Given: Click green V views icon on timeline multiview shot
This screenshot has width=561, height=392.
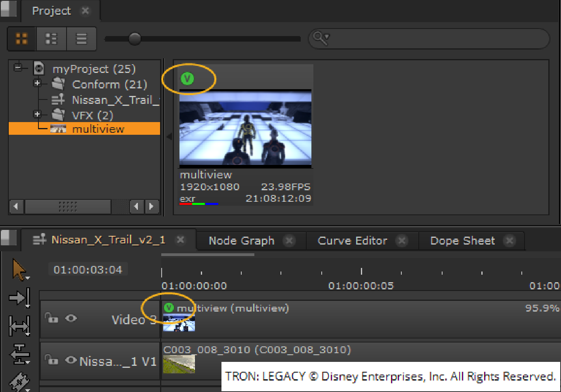Looking at the screenshot, I should click(x=169, y=308).
